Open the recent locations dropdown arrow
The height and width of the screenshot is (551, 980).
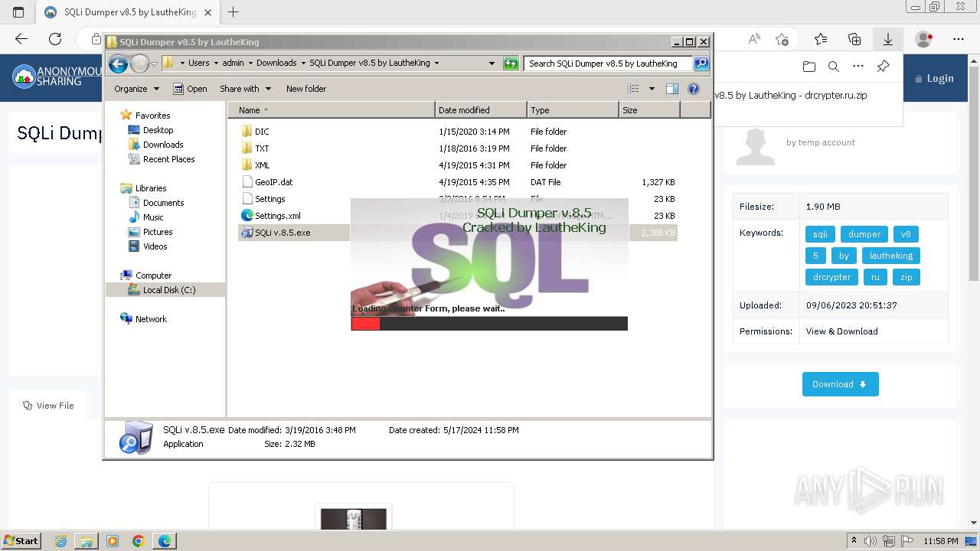pos(154,64)
